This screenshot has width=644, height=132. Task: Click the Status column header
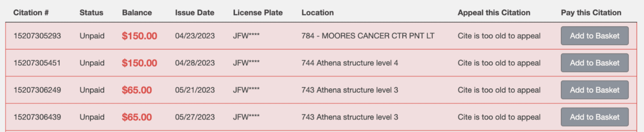(x=91, y=13)
